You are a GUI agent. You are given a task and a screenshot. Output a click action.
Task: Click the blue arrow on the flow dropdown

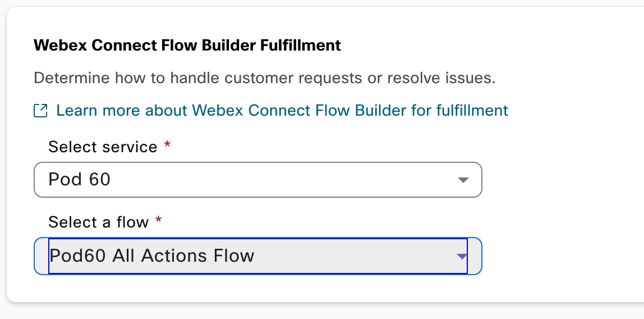point(462,256)
